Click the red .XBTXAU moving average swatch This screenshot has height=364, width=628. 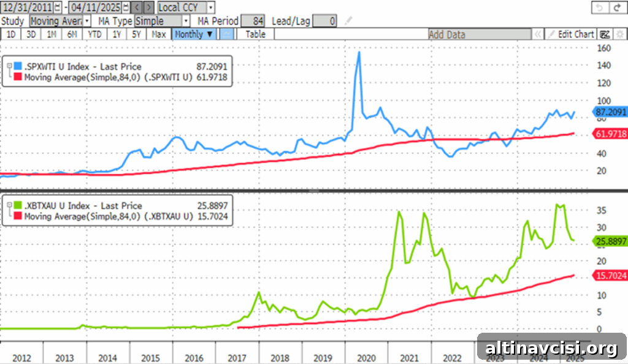pyautogui.click(x=18, y=216)
